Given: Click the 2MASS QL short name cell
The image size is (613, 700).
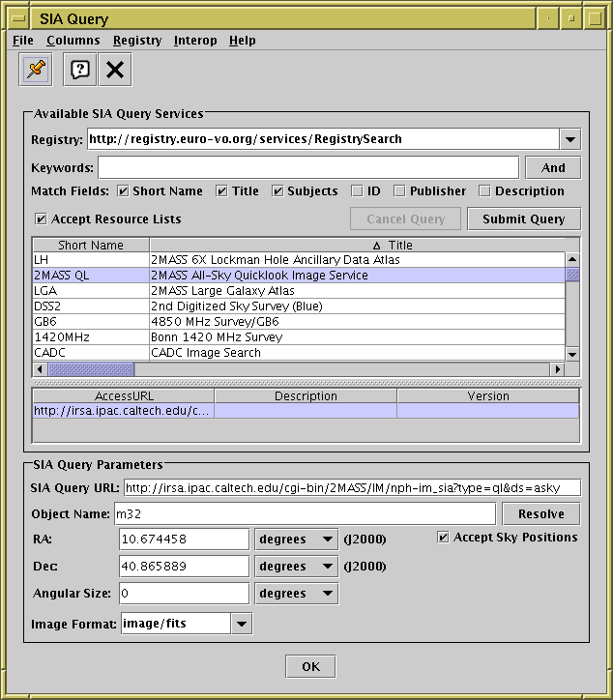Looking at the screenshot, I should [x=91, y=275].
